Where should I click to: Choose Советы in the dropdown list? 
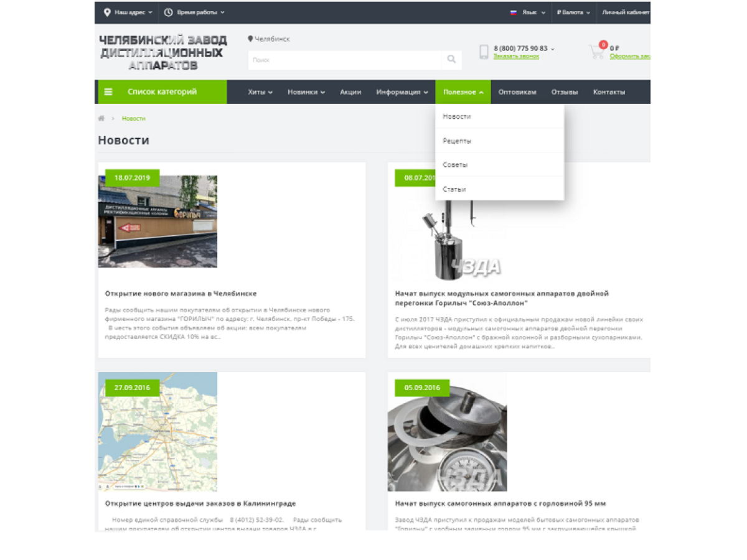455,165
